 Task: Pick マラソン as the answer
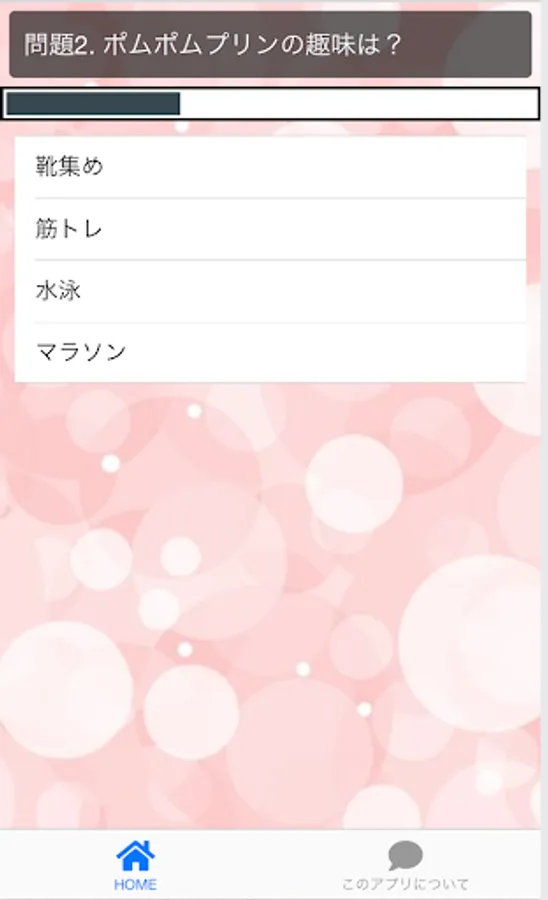pyautogui.click(x=270, y=352)
